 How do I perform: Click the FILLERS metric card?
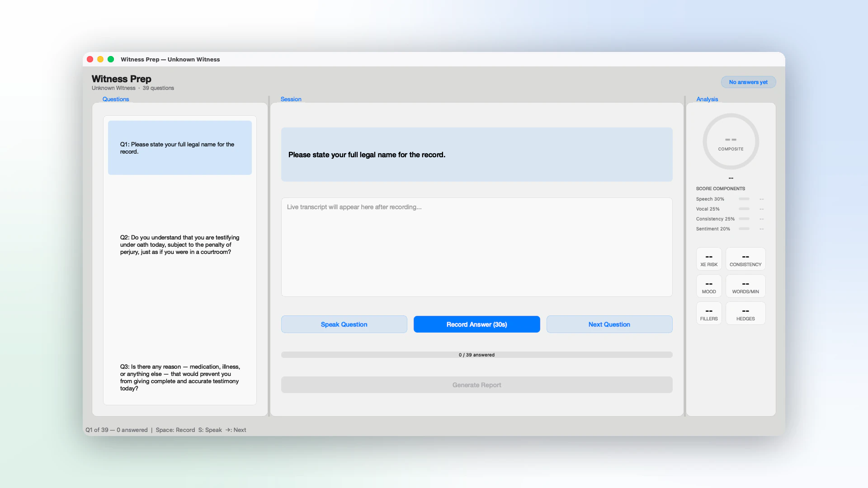coord(709,313)
